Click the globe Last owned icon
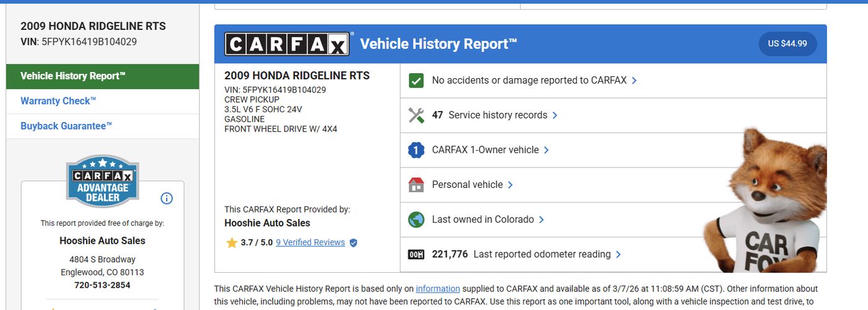 (416, 219)
